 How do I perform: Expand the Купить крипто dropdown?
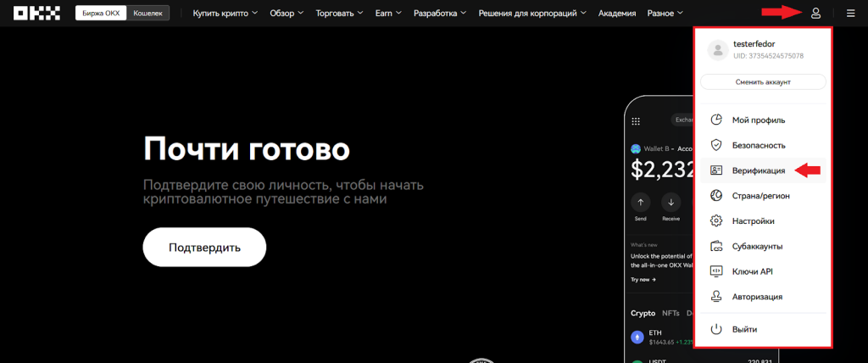tap(225, 13)
